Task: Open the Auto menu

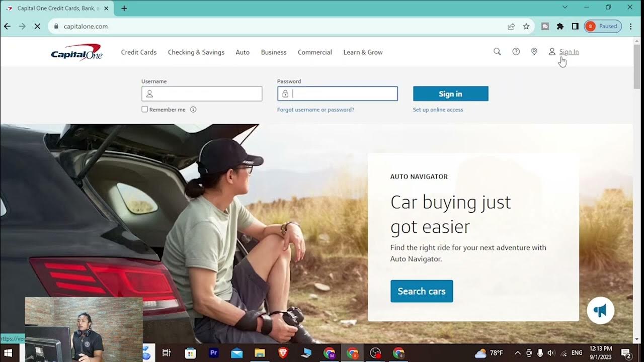Action: click(243, 52)
